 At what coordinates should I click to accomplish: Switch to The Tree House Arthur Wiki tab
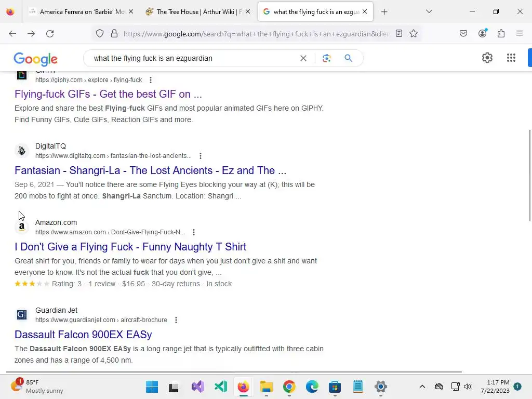tap(198, 11)
